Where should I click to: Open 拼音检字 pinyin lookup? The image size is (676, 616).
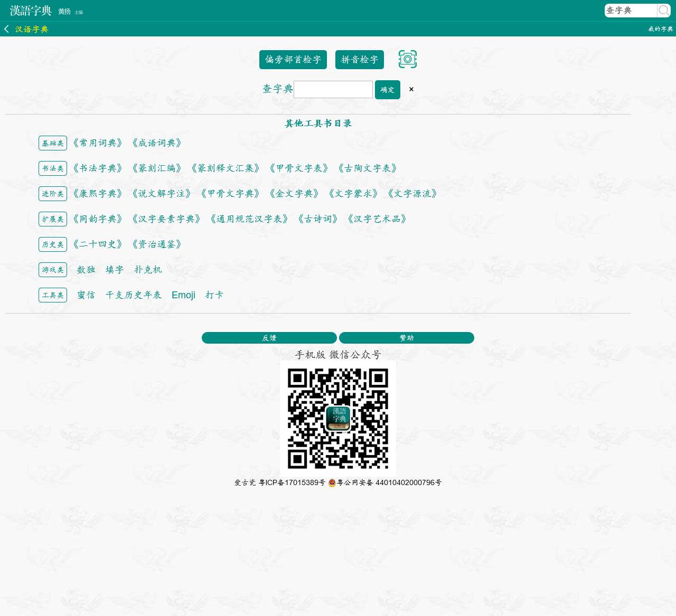pos(360,60)
